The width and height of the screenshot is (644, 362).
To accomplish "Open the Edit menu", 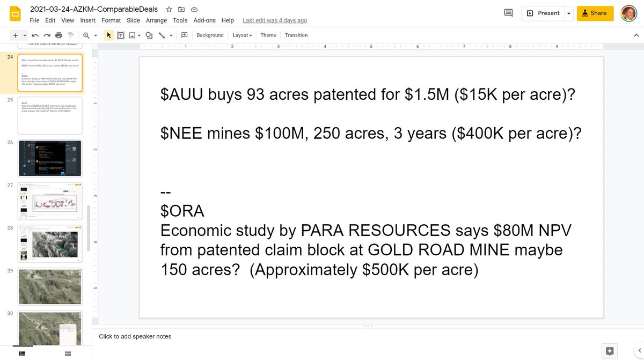I will click(x=50, y=20).
